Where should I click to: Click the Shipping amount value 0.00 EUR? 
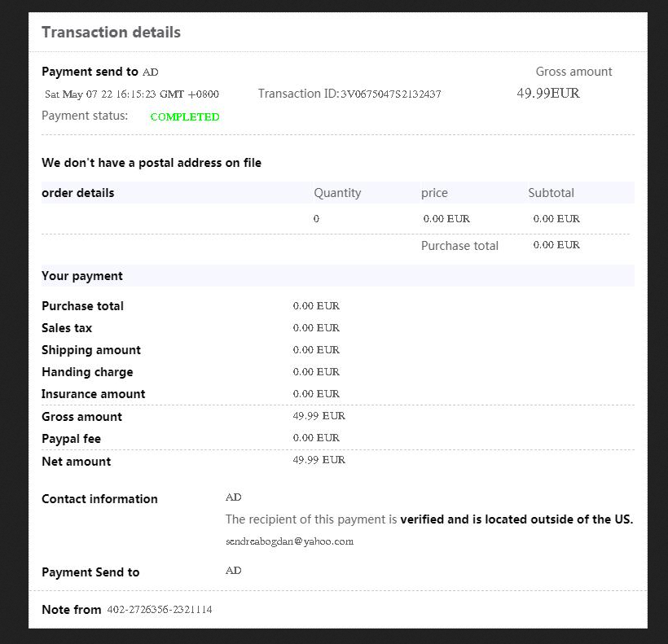coord(316,350)
